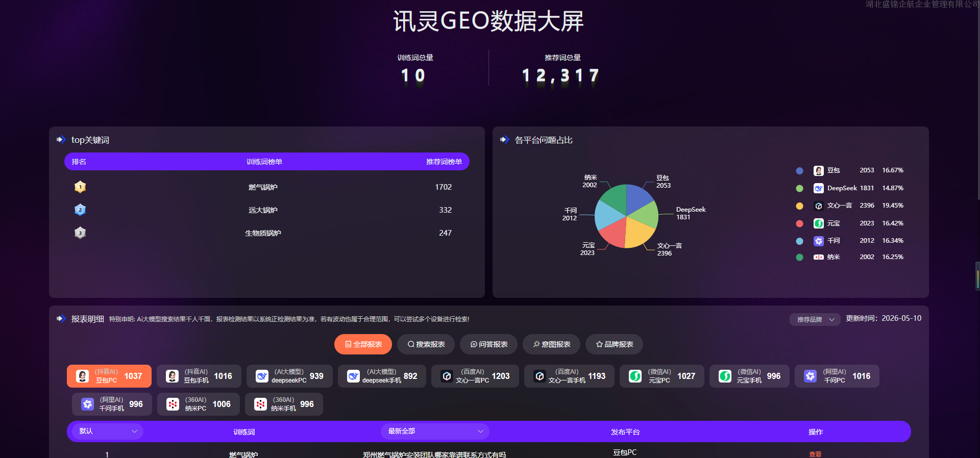The height and width of the screenshot is (458, 980).
Task: Click the top关键词 panel title icon
Action: click(61, 140)
